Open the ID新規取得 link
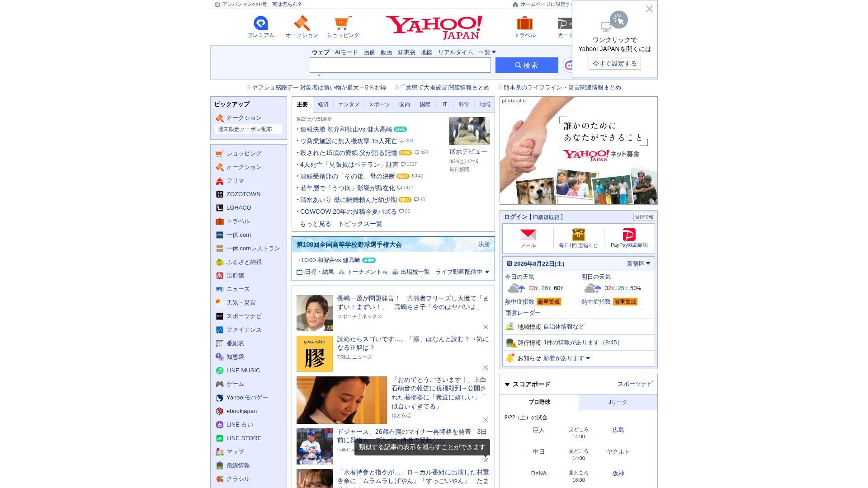The image size is (868, 488). point(546,217)
